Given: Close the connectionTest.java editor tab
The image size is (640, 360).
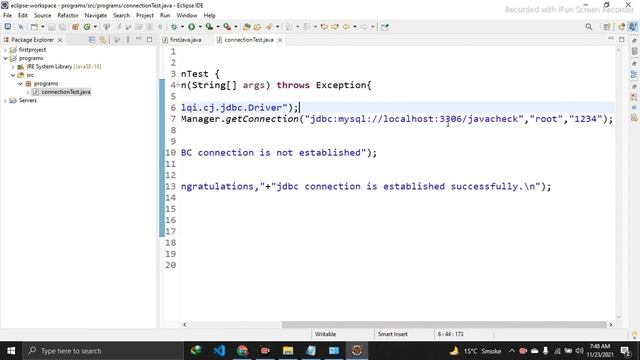Looking at the screenshot, I should (x=280, y=40).
